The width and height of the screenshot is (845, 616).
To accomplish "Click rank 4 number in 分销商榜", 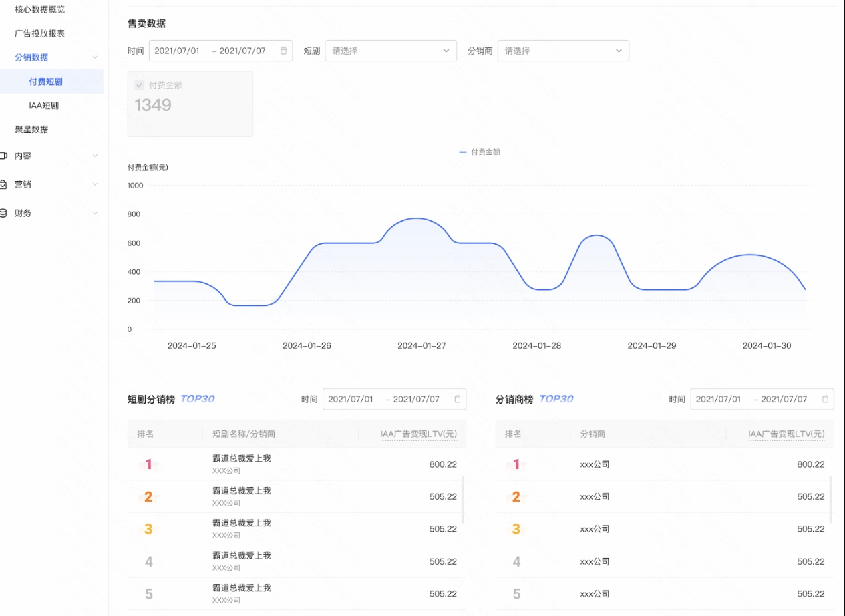I will coord(516,561).
